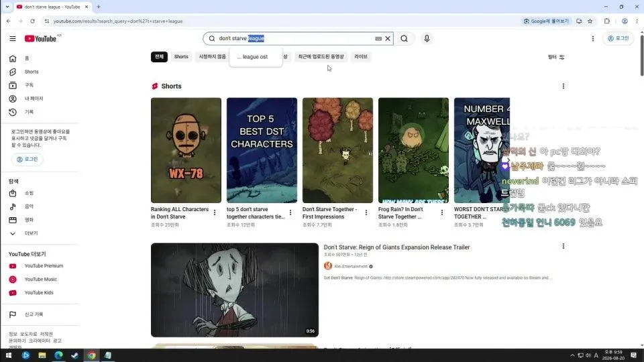
Task: Click the search text field
Action: [296, 39]
